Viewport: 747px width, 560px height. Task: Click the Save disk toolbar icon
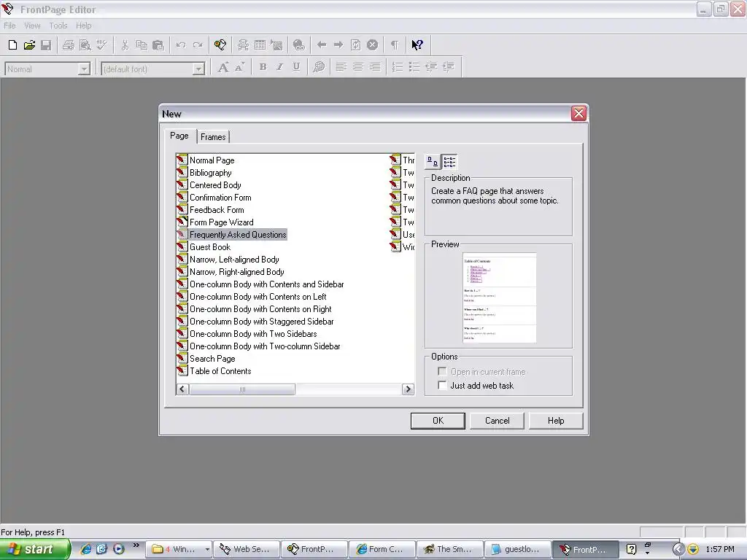click(46, 45)
